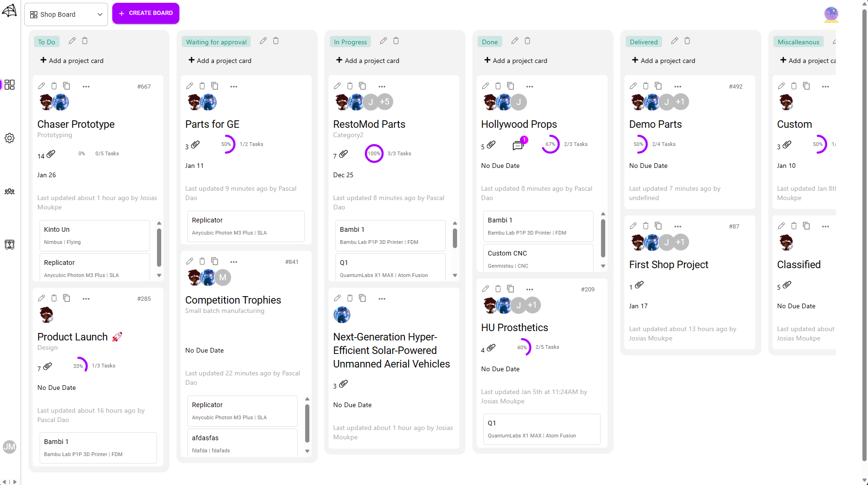Edit the Chaser Prototype card title
This screenshot has height=485, width=868.
pyautogui.click(x=41, y=86)
